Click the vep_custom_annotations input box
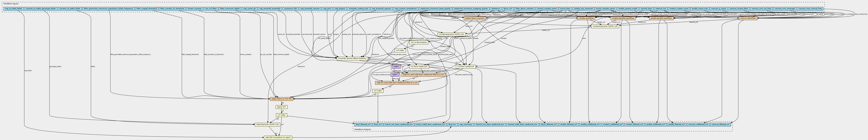Screen dimensions: 868x140 point(406,8)
